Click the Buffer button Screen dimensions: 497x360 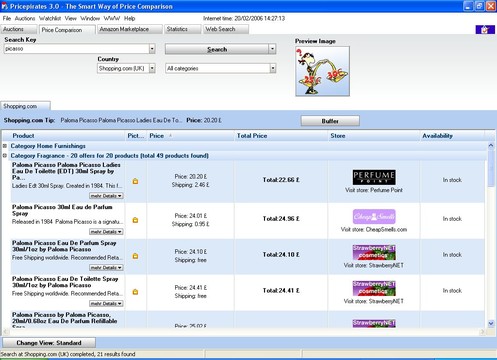coord(330,121)
